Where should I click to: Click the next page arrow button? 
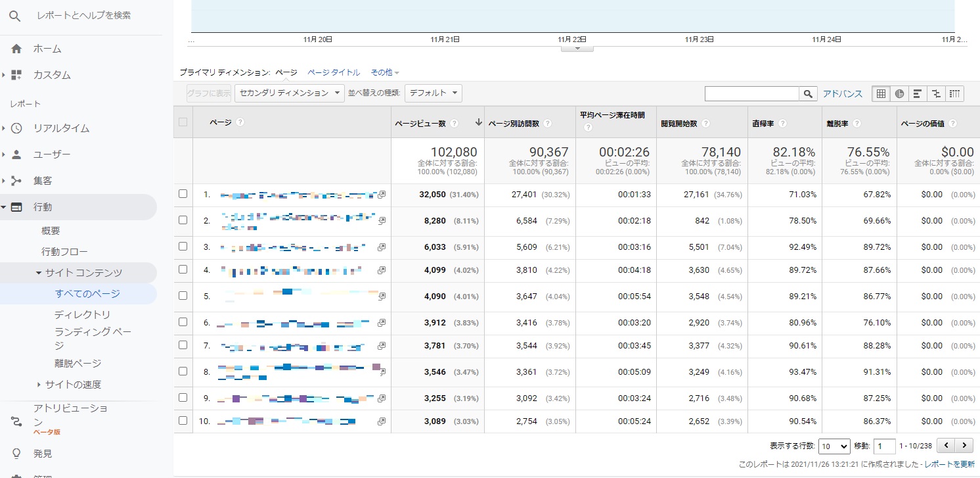pyautogui.click(x=964, y=446)
